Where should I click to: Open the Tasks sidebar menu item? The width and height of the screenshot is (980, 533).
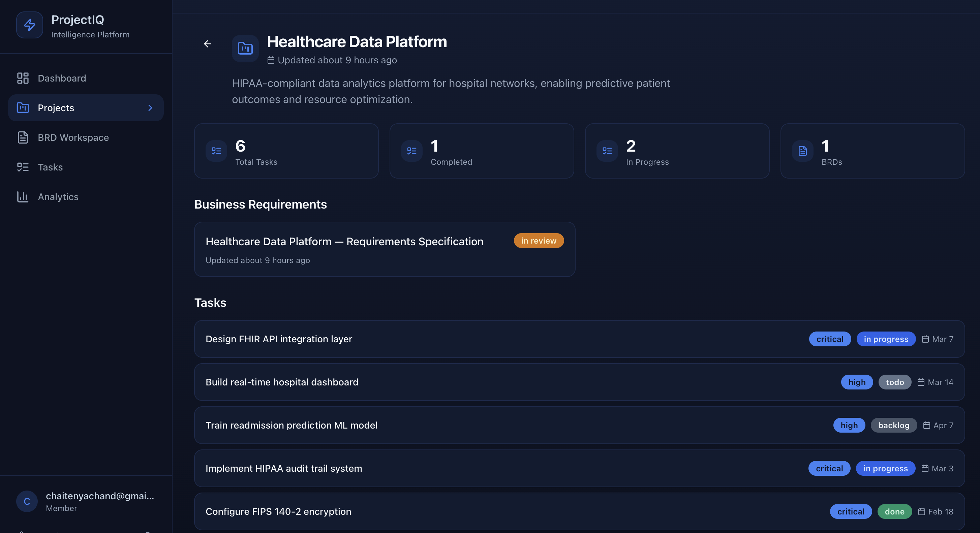[50, 167]
